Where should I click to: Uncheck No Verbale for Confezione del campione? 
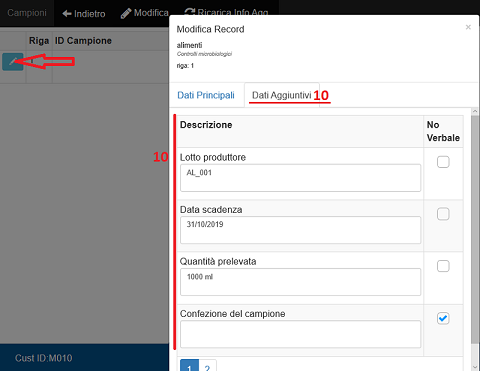(443, 318)
